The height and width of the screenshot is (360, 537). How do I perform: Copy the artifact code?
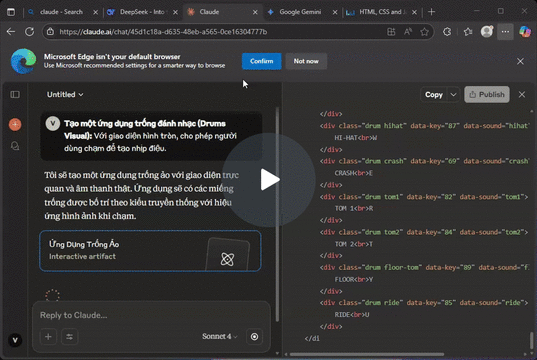[x=434, y=95]
